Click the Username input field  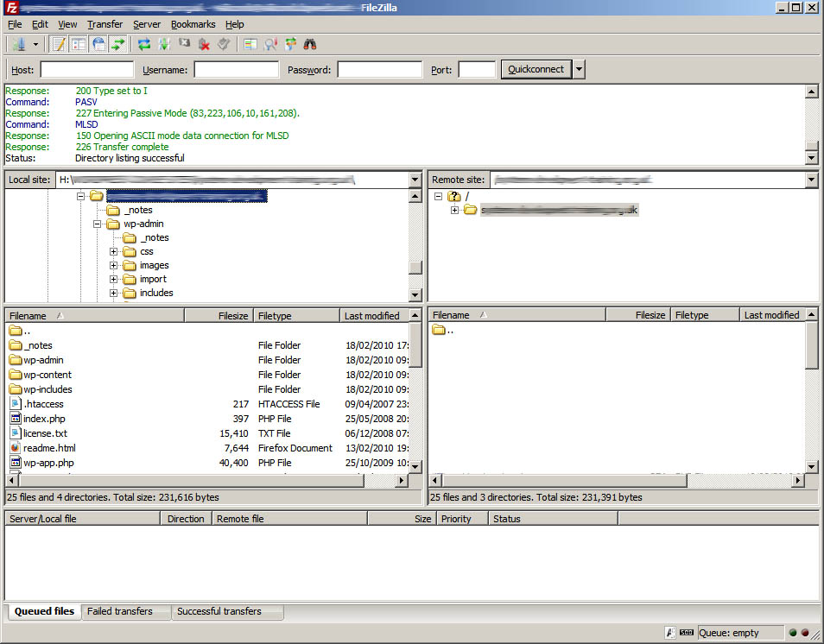point(237,70)
